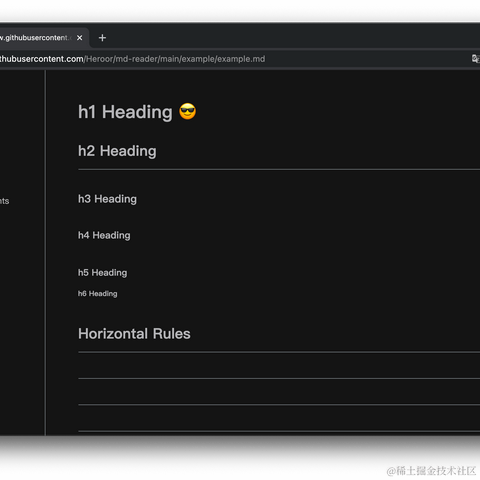The width and height of the screenshot is (480, 480).
Task: Click the h1 Heading title text
Action: tap(125, 112)
